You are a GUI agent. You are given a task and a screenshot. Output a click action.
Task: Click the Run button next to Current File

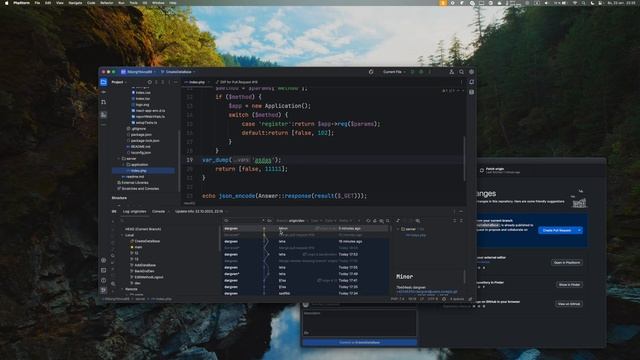pyautogui.click(x=413, y=72)
